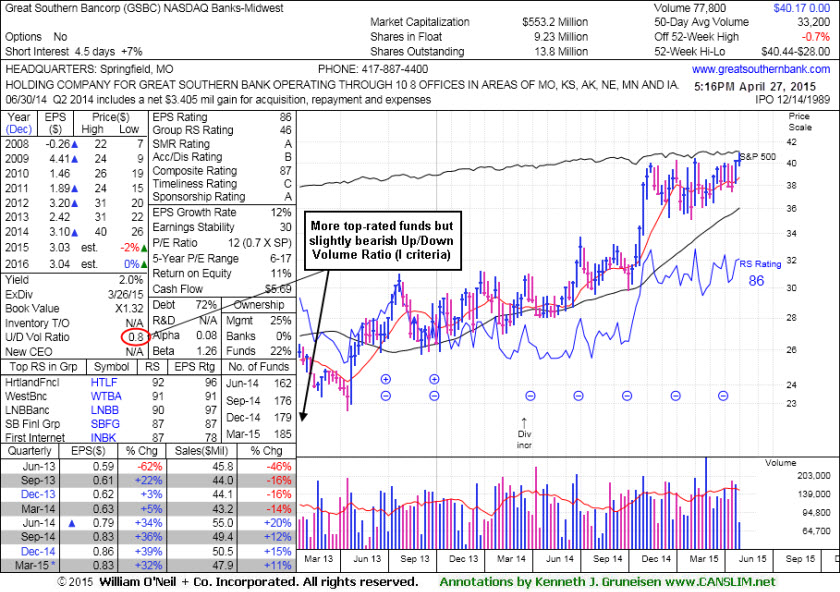Select the minus marker between Sep 14 and Dec 14

click(x=627, y=396)
